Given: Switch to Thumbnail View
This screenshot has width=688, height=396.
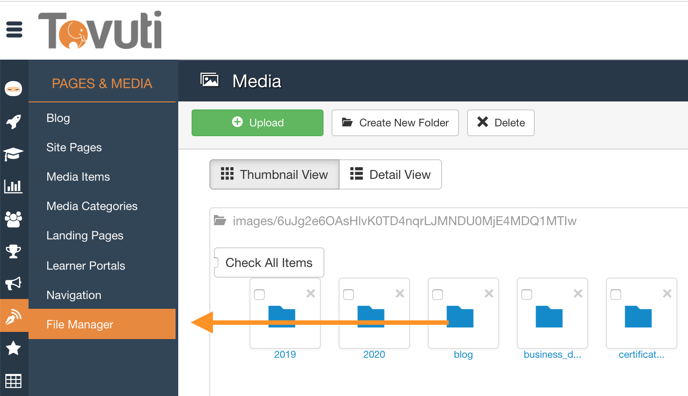Looking at the screenshot, I should point(274,175).
